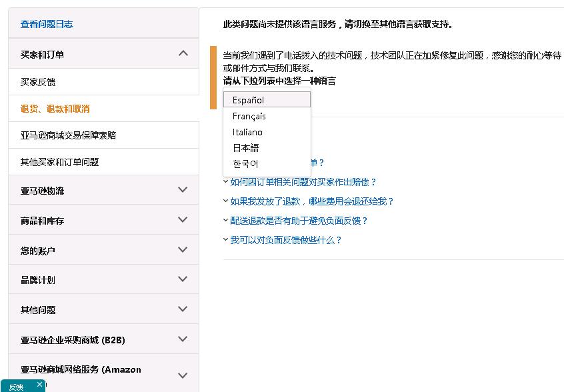
Task: Open the 反馈 feedback button
Action: point(17,387)
